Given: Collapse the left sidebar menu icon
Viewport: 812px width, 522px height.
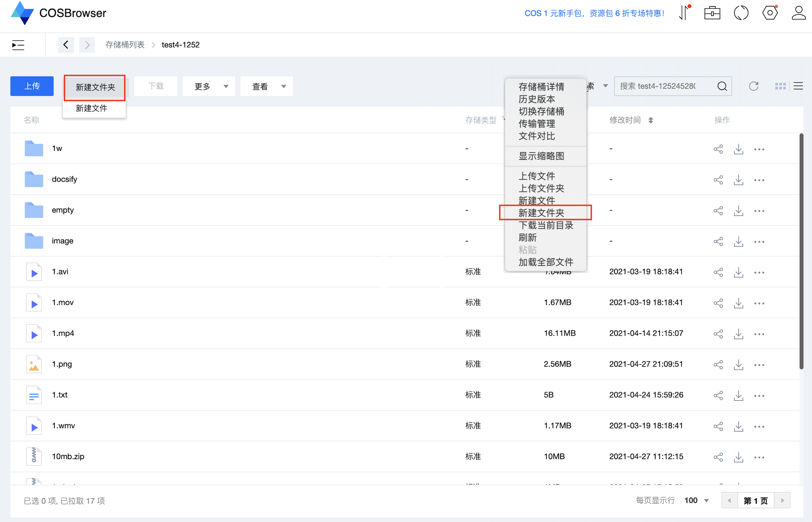Looking at the screenshot, I should point(18,45).
